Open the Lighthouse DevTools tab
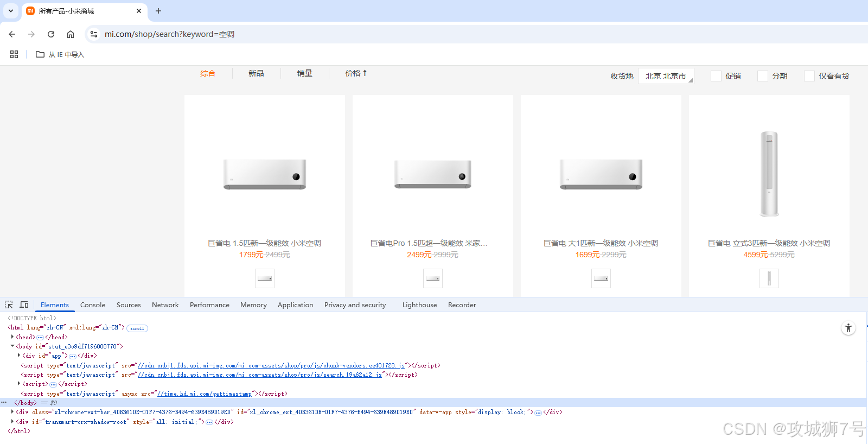868x444 pixels. pyautogui.click(x=419, y=305)
